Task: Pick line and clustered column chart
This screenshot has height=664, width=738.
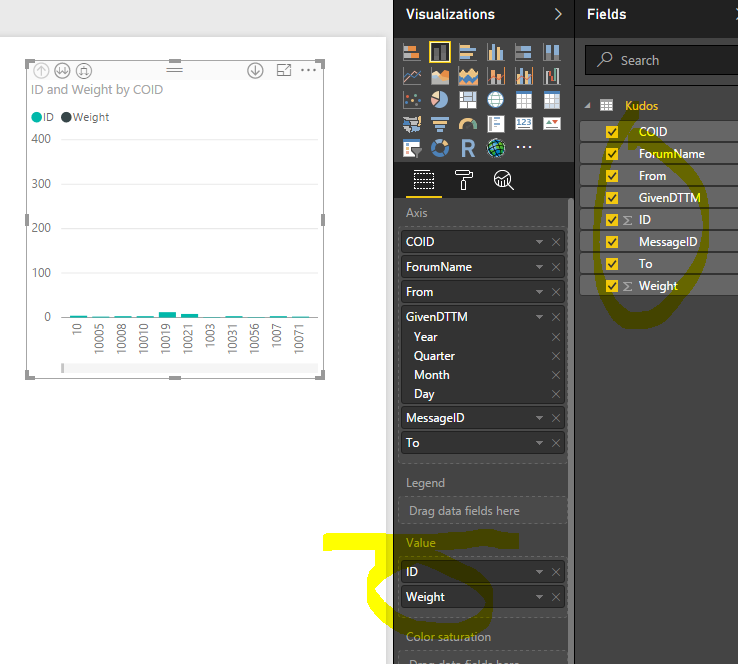Action: [x=523, y=76]
